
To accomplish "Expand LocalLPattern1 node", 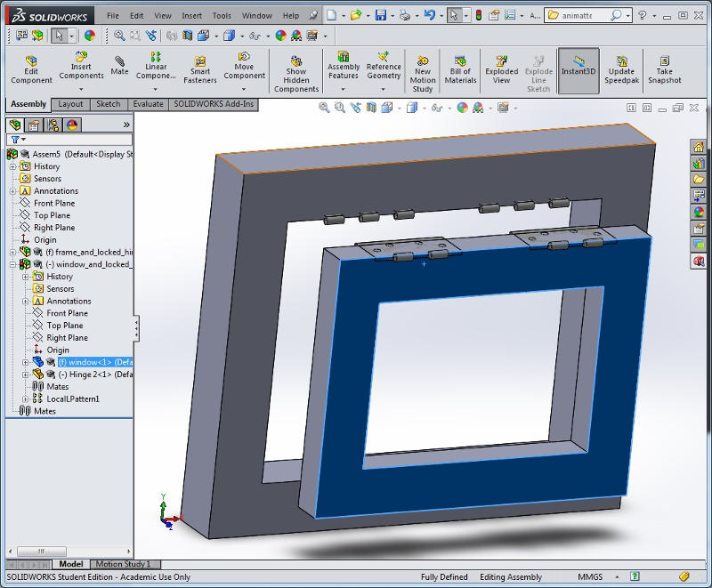I will point(26,399).
